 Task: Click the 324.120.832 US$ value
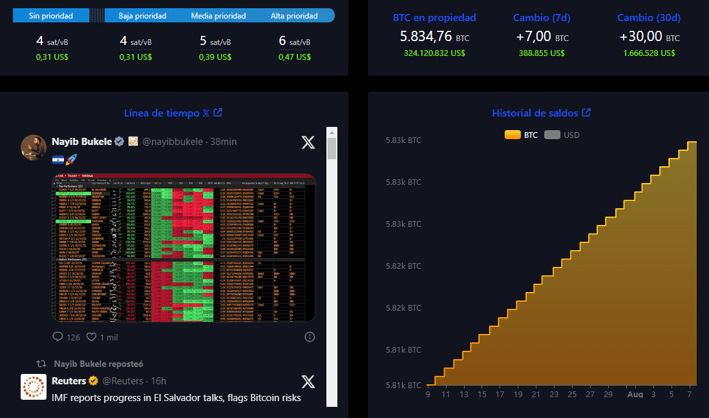pyautogui.click(x=435, y=53)
